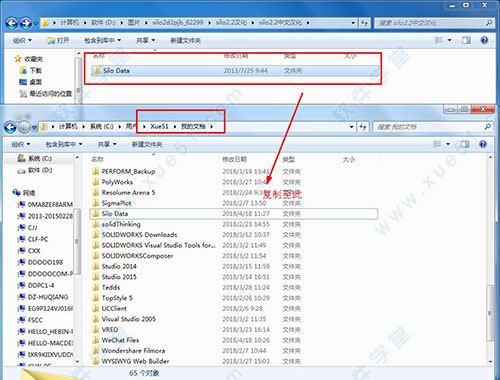The image size is (500, 380).
Task: Select the 下载 item under favorites
Action: point(31,71)
